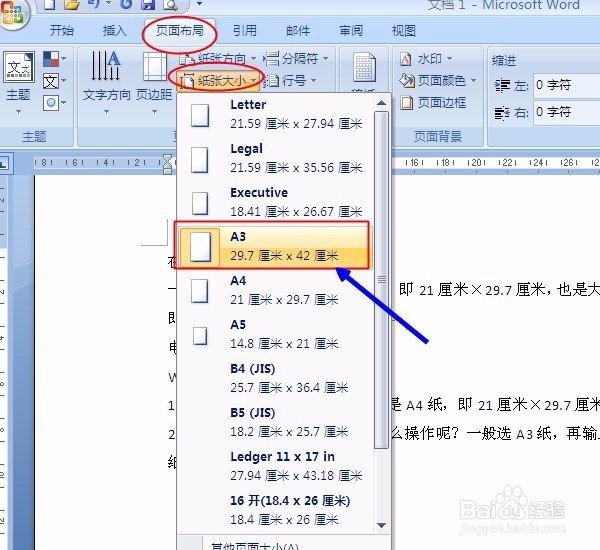This screenshot has height=550, width=600.
Task: Click the hourglass indent marker on ruler
Action: coord(168,164)
